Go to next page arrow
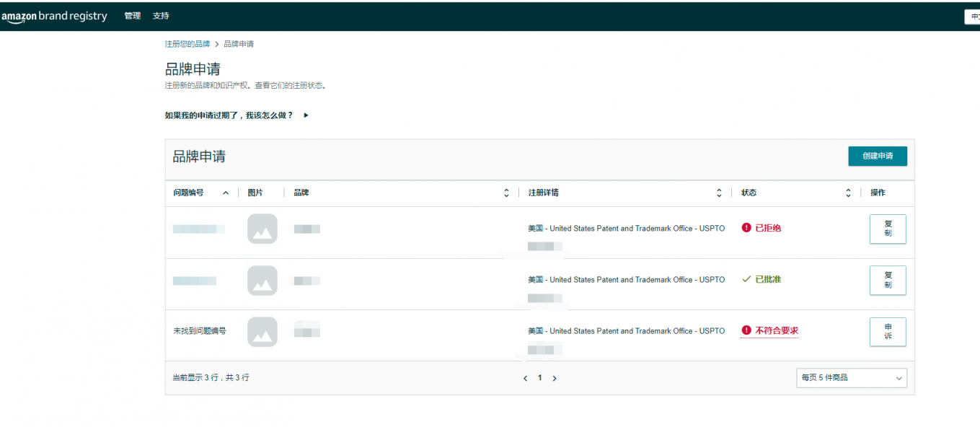This screenshot has width=980, height=427. 555,379
